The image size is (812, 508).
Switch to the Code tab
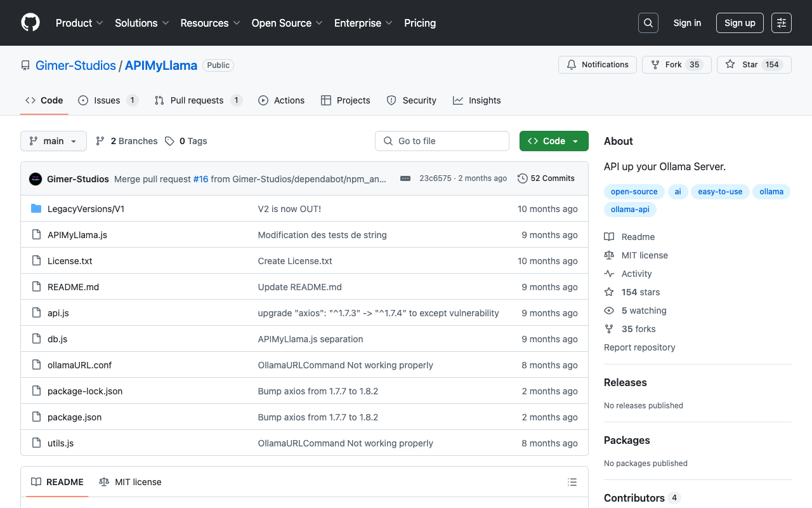tap(44, 100)
